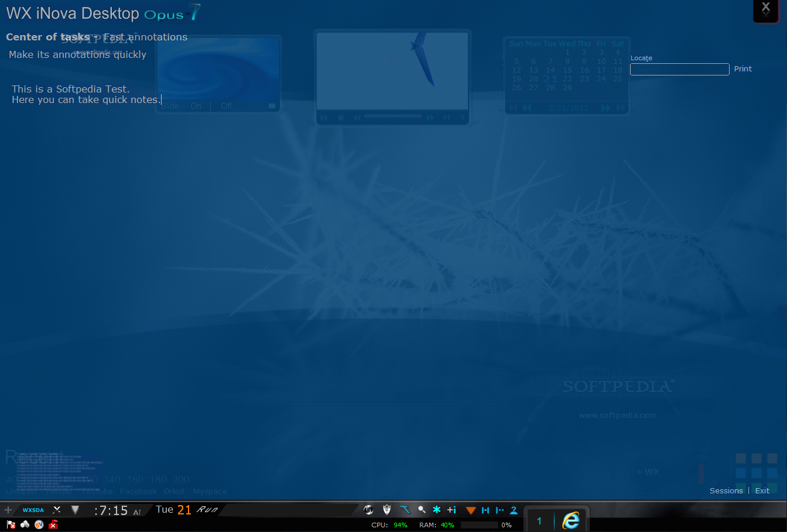Click the crossed tools icon beside WXSDA
787x532 pixels.
[57, 510]
